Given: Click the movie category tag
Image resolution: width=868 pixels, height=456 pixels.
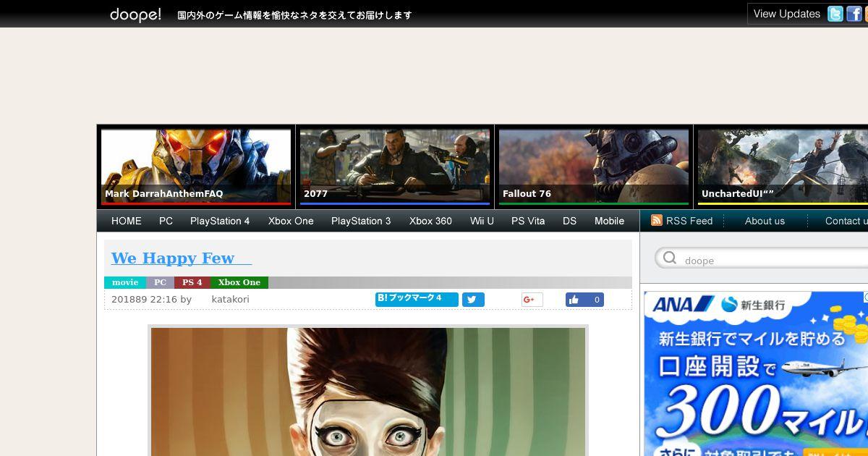Looking at the screenshot, I should [125, 282].
